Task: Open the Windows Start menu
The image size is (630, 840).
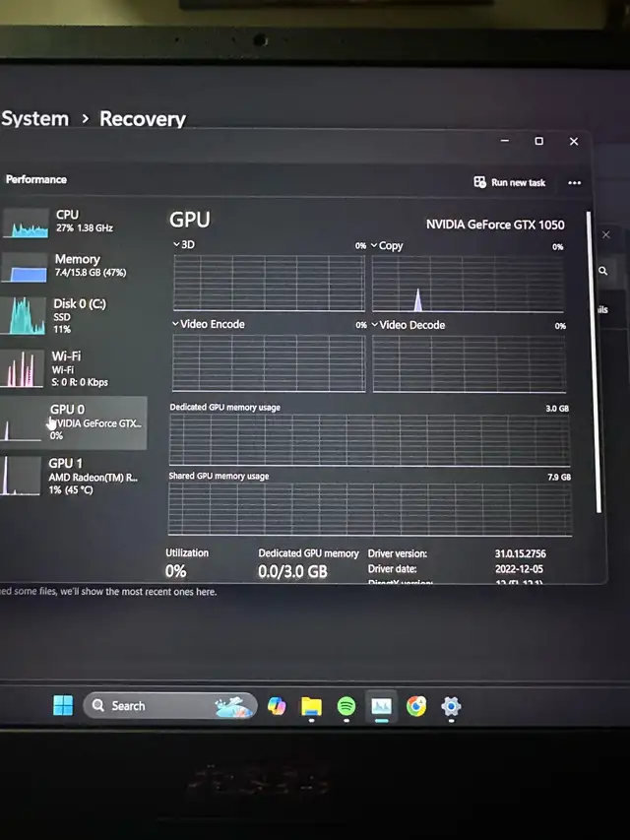Action: pos(63,705)
